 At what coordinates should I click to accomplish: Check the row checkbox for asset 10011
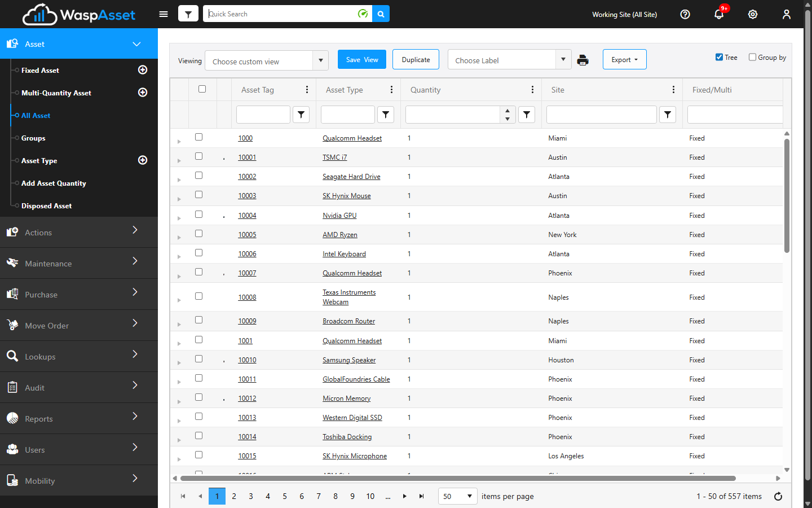pos(198,378)
